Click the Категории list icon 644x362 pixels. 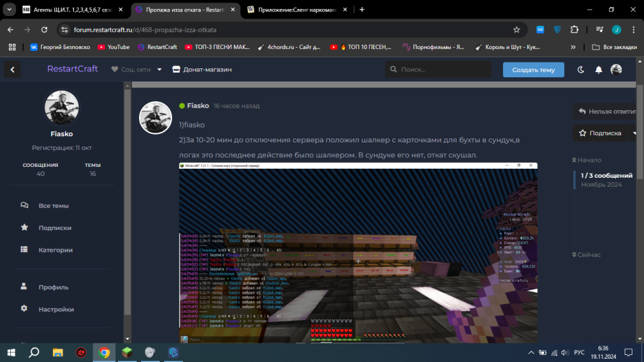24,249
